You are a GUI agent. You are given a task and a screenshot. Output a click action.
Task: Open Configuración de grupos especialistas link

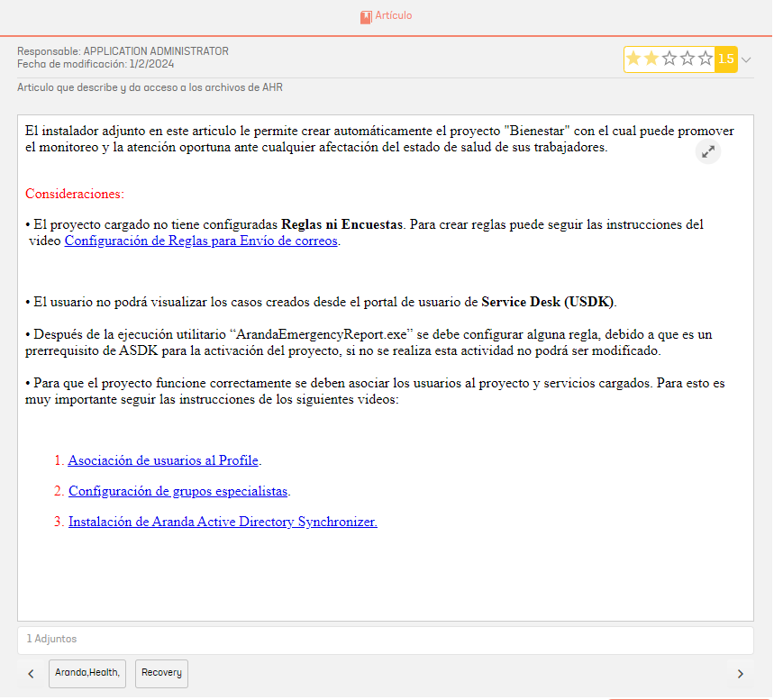click(x=178, y=491)
